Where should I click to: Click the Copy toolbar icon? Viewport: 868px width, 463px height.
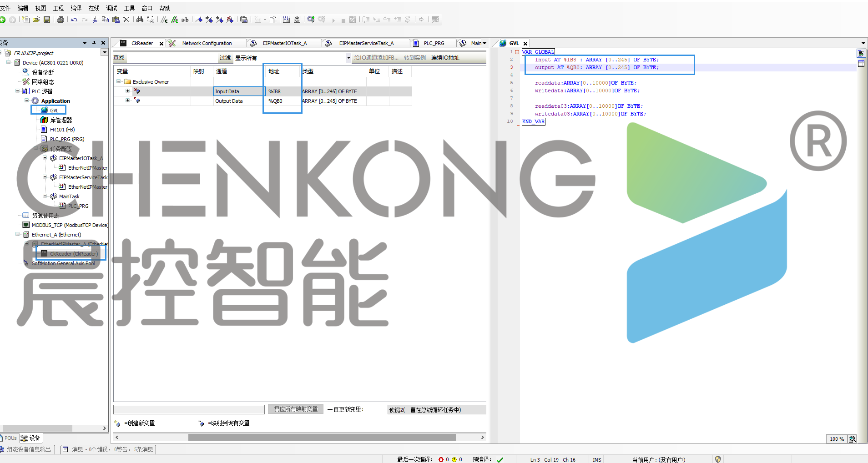(x=105, y=20)
